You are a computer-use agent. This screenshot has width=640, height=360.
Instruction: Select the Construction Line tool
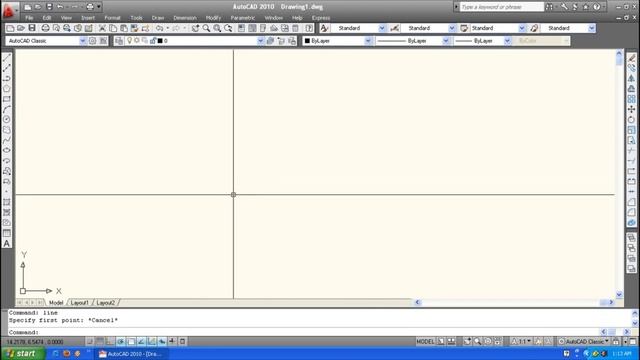pos(7,68)
